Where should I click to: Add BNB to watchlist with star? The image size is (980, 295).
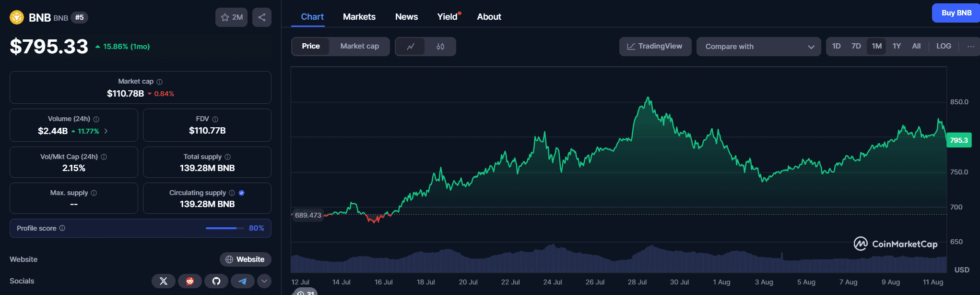tap(232, 17)
